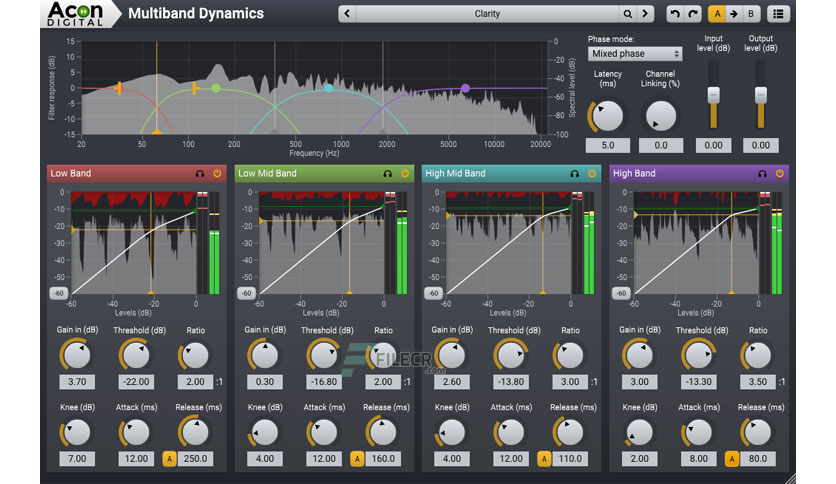Click Low Band Release knob
Viewport: 836px width, 484px height.
[x=195, y=432]
